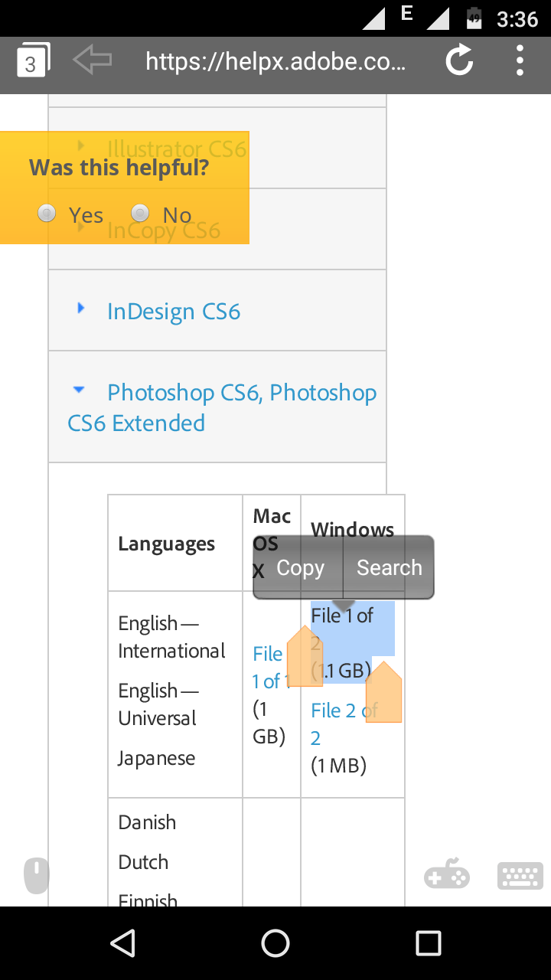This screenshot has height=980, width=551.
Task: Tap the Android back navigation button
Action: 122,943
